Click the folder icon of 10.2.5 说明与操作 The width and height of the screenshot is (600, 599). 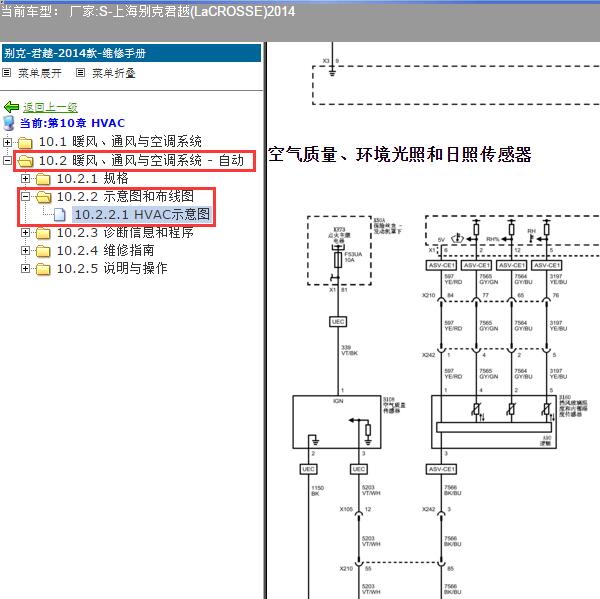[43, 269]
